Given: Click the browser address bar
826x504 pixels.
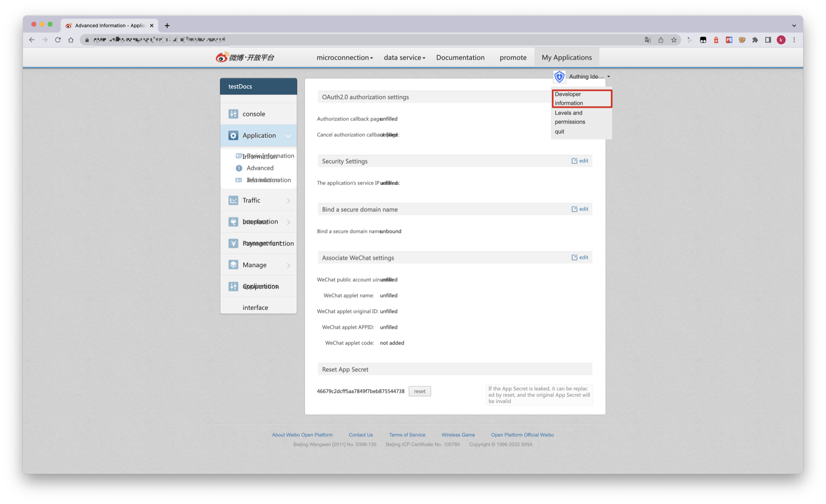Looking at the screenshot, I should tap(344, 40).
